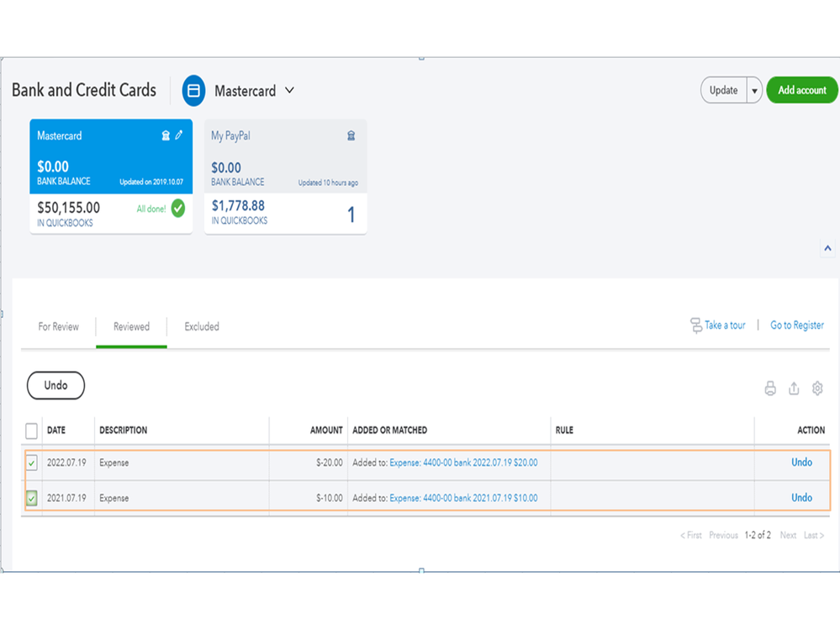840x630 pixels.
Task: Switch to the Reviewed tab
Action: pyautogui.click(x=131, y=326)
